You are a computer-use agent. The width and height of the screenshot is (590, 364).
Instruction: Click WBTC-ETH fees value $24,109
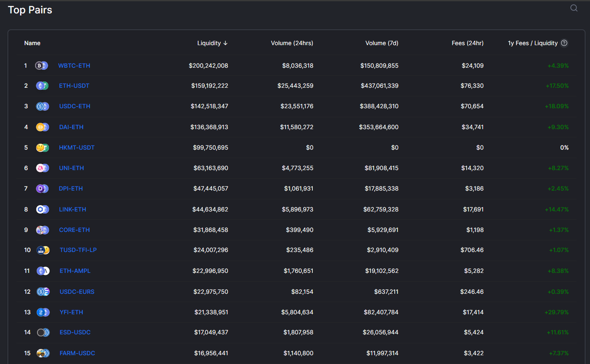pos(473,66)
